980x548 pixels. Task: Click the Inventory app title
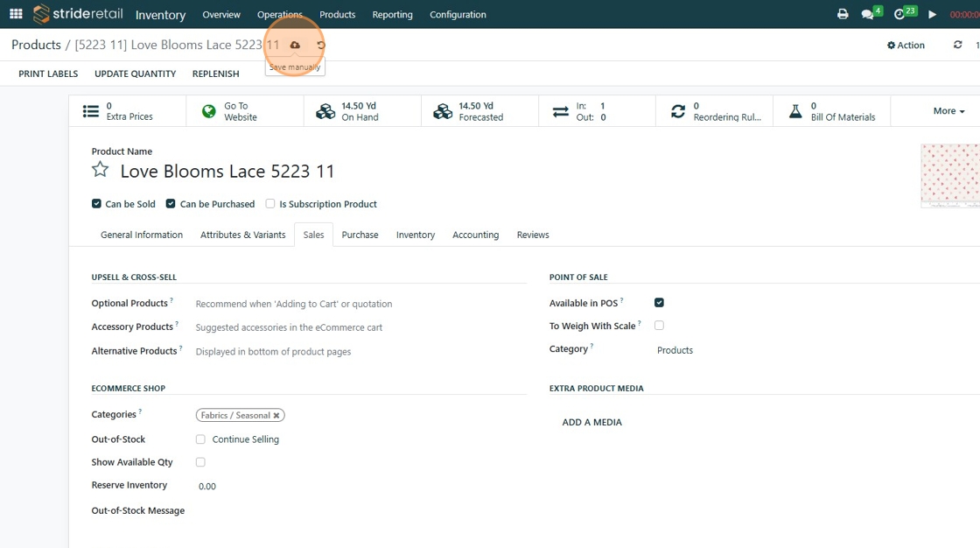click(x=161, y=14)
